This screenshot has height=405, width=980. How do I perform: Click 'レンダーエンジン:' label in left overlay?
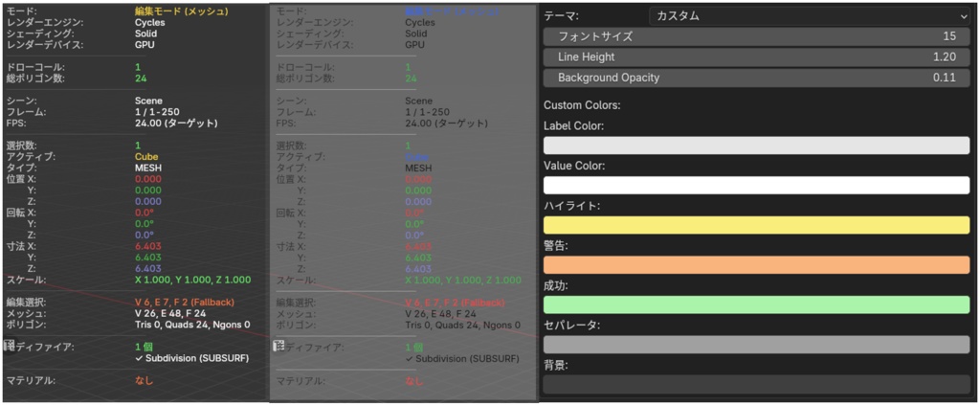[45, 23]
